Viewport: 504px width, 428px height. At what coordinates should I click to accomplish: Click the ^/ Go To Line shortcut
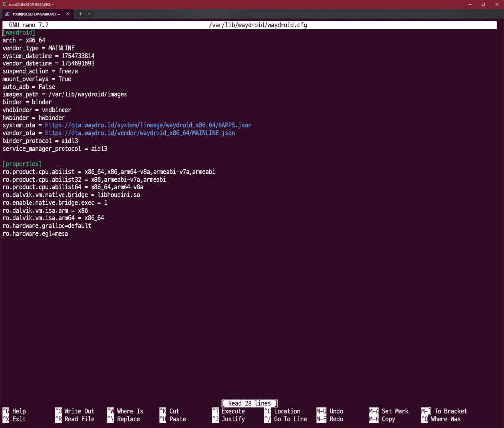coord(285,419)
